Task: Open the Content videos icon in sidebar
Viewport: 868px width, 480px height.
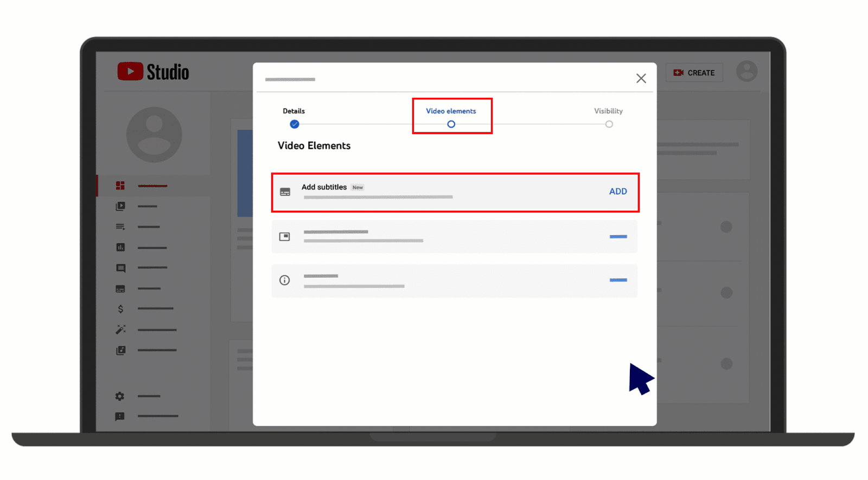Action: click(120, 206)
